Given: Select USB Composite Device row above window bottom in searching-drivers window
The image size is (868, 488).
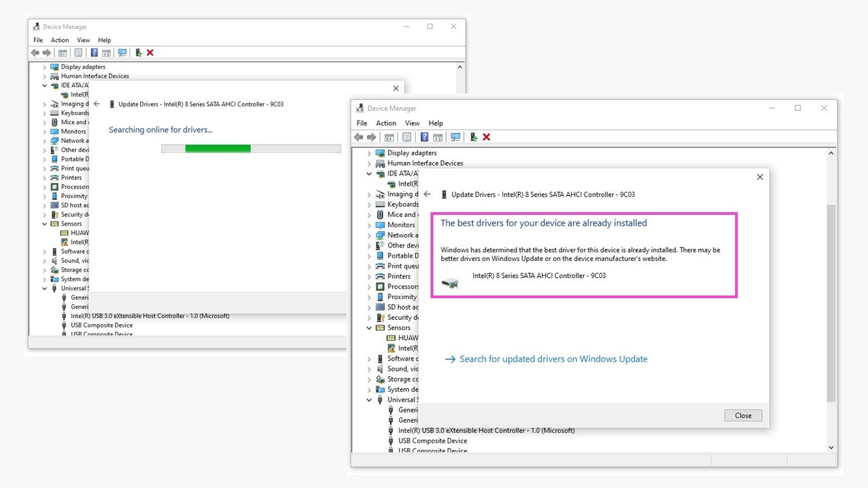Looking at the screenshot, I should point(102,325).
